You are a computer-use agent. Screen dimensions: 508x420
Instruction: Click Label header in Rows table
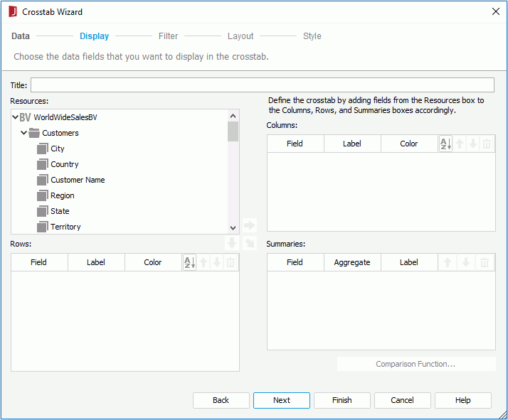tap(96, 262)
